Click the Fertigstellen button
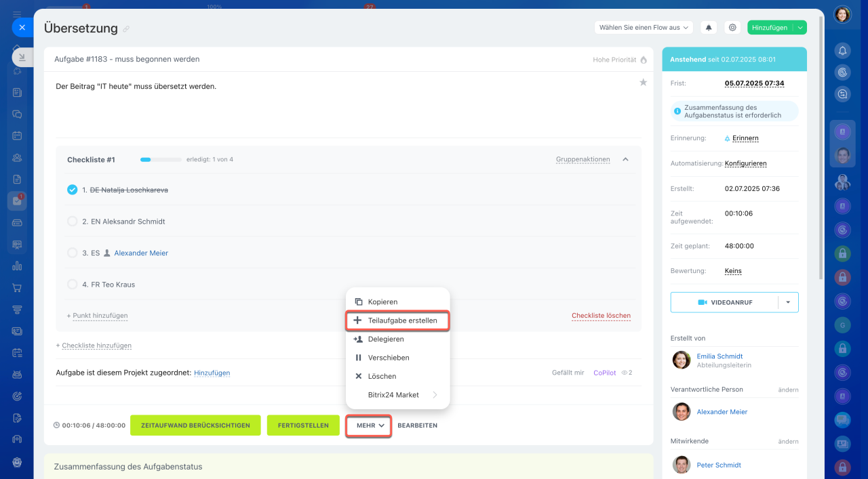 302,425
